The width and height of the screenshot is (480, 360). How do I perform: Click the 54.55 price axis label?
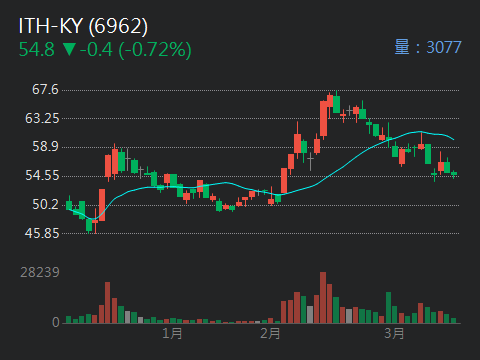pyautogui.click(x=42, y=176)
